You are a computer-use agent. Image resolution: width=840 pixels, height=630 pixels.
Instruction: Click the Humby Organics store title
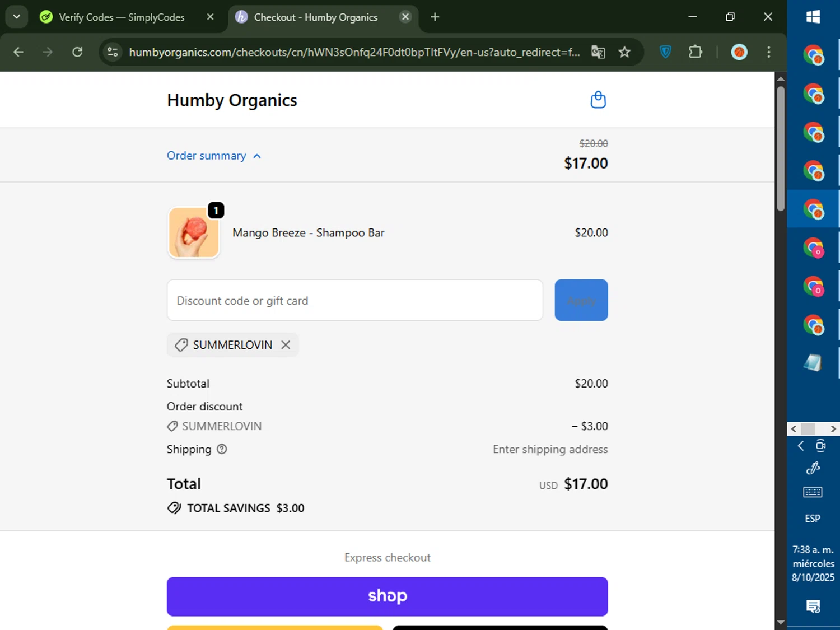click(232, 100)
